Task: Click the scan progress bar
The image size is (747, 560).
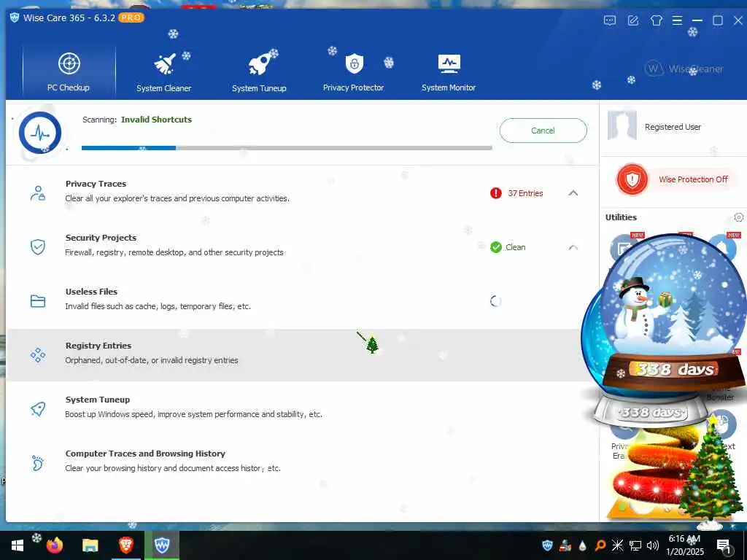Action: (x=287, y=148)
